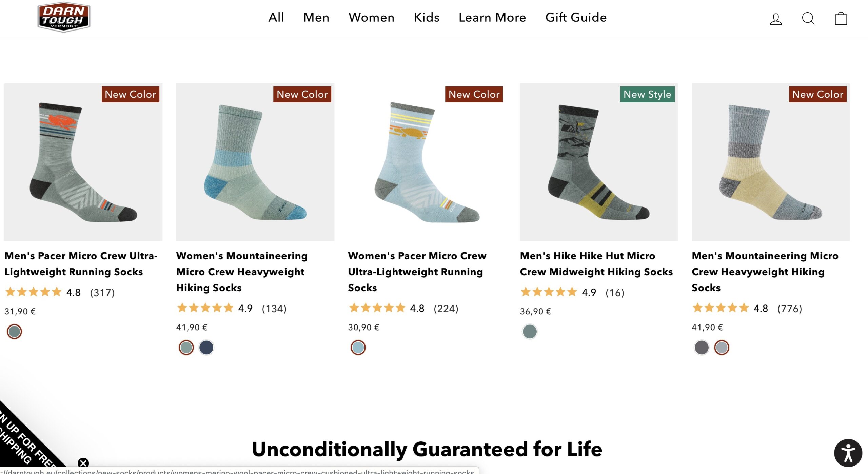Click the search magnifier icon
Image resolution: width=868 pixels, height=474 pixels.
coord(808,19)
